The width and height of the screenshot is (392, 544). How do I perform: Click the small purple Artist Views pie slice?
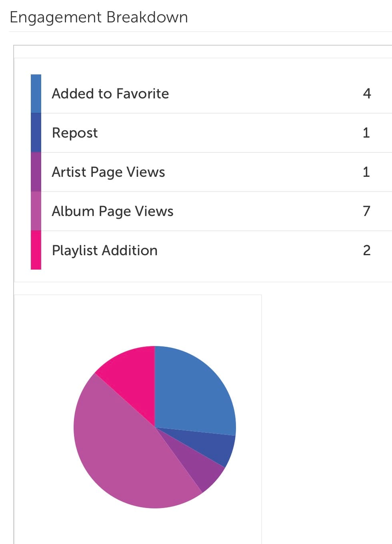(x=200, y=468)
